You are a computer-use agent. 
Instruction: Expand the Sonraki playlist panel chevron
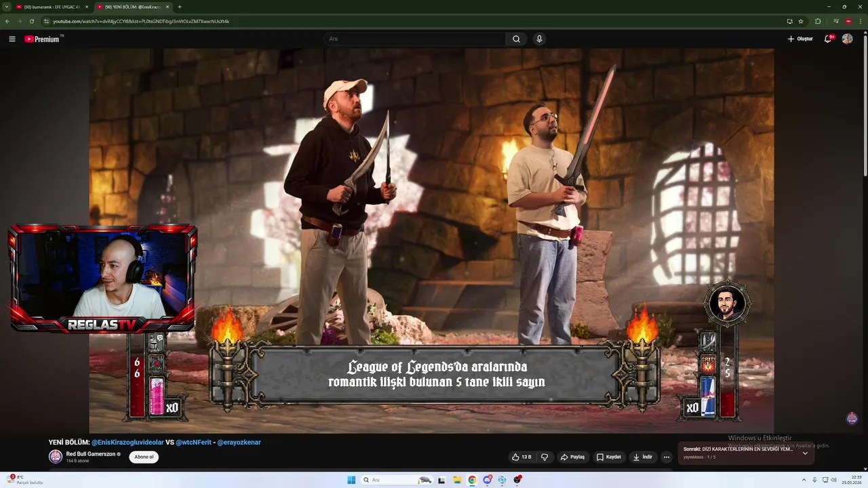(805, 453)
